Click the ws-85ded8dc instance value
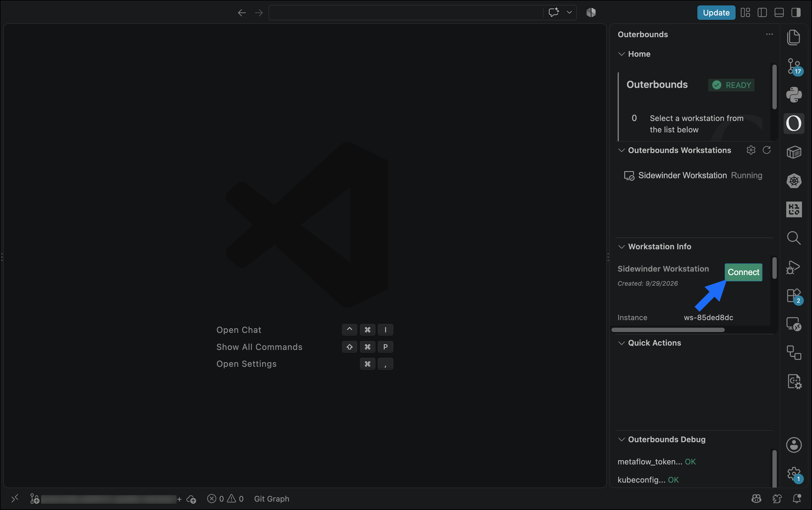This screenshot has width=812, height=510. tap(708, 317)
